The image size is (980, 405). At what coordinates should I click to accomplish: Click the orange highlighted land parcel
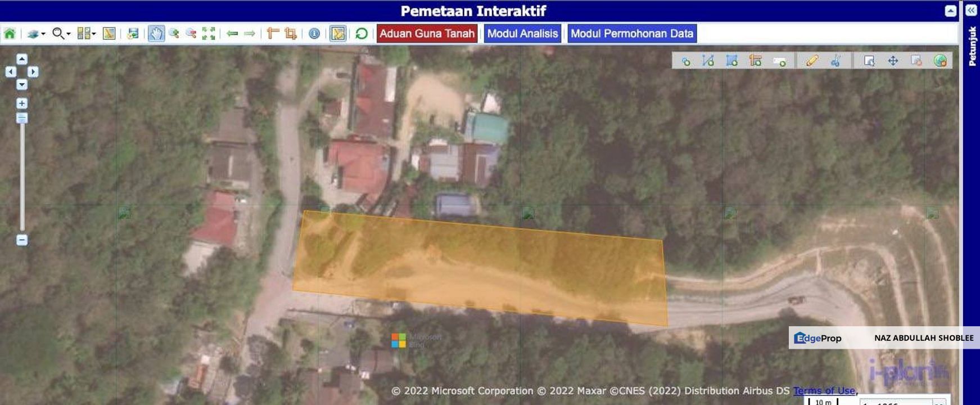pos(481,269)
